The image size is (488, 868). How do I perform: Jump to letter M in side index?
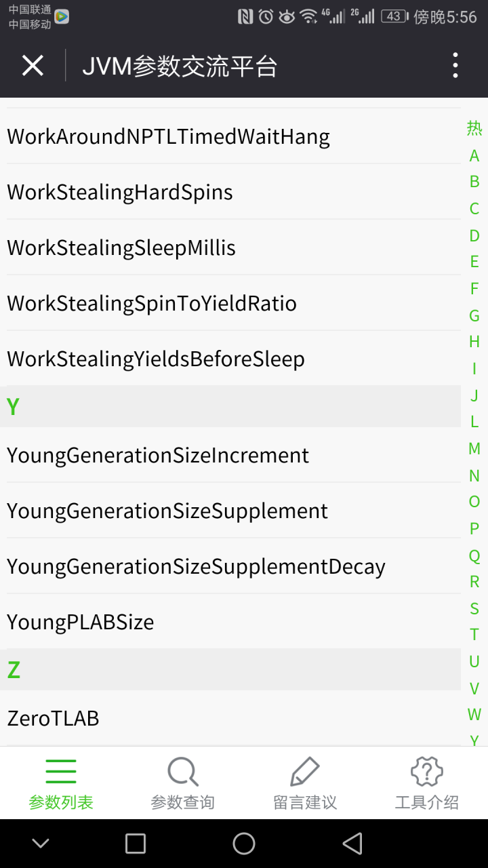(x=474, y=449)
